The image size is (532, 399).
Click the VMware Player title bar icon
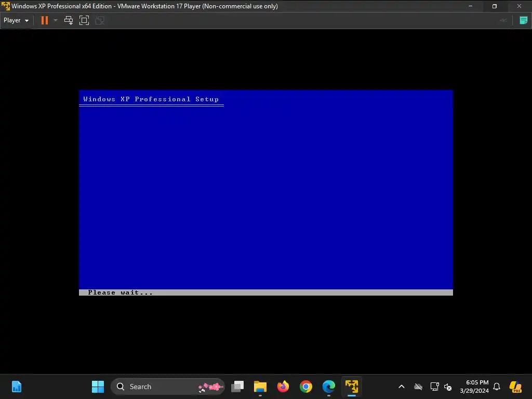[x=6, y=6]
